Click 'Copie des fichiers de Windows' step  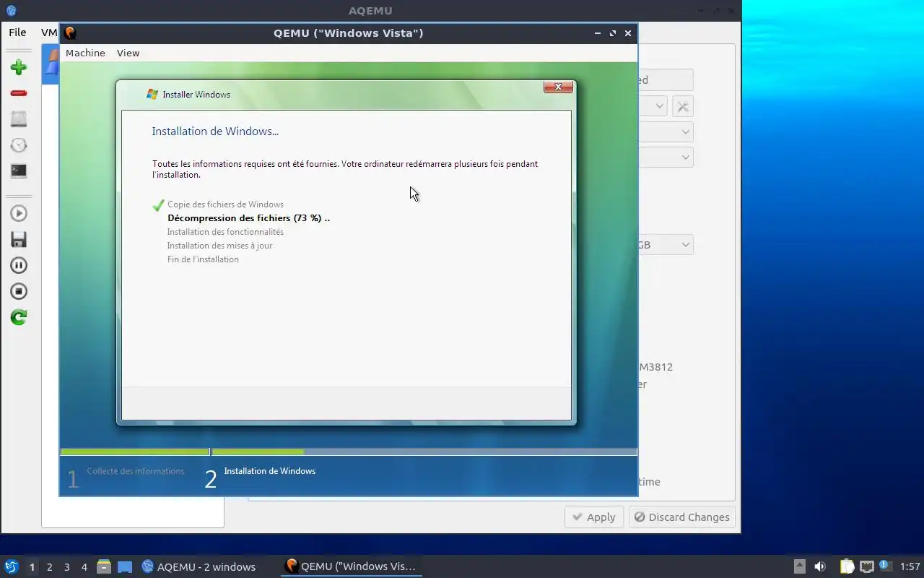click(x=225, y=204)
